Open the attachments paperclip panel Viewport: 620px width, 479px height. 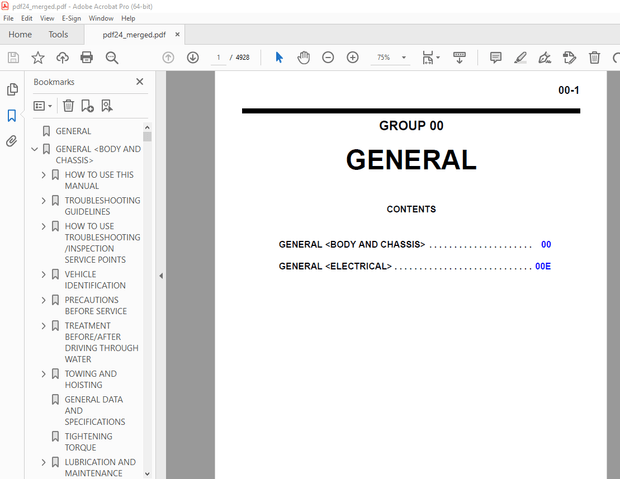point(12,141)
